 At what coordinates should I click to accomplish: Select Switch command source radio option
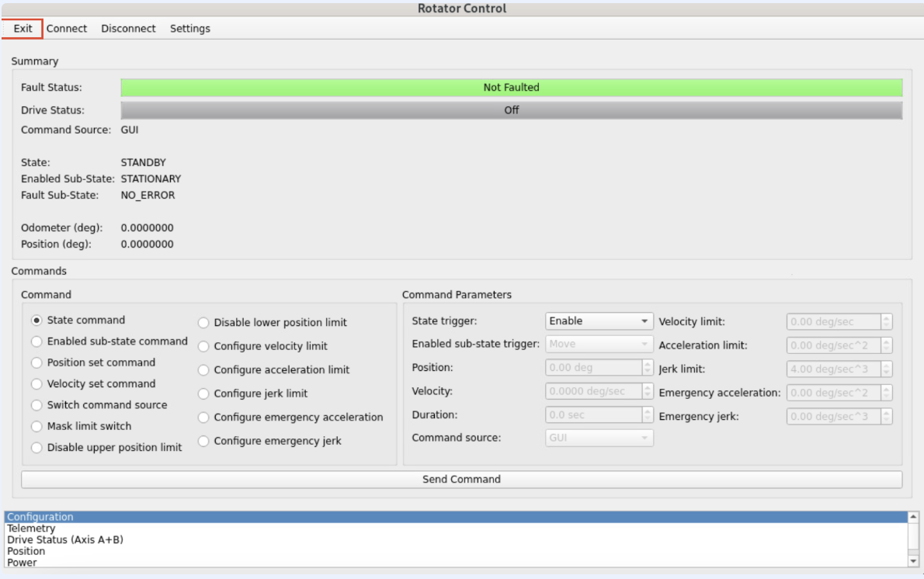tap(36, 405)
